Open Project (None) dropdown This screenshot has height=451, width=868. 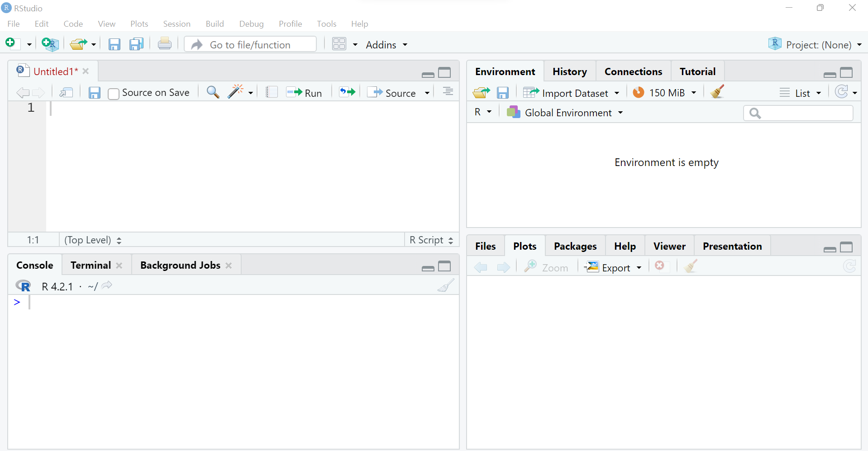tap(815, 44)
